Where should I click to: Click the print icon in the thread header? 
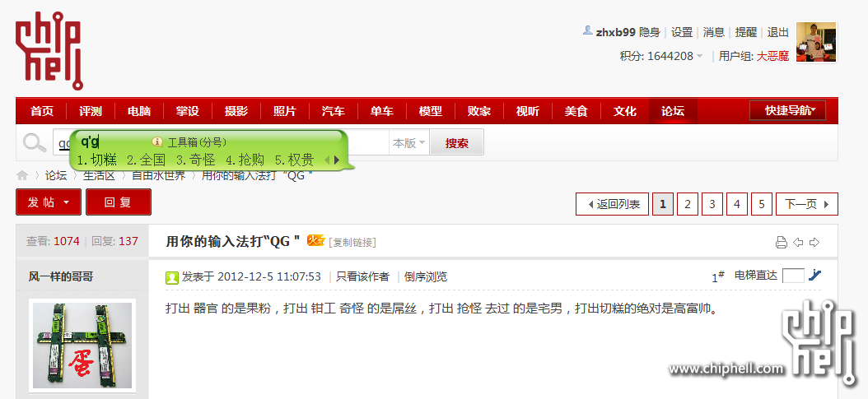point(781,242)
